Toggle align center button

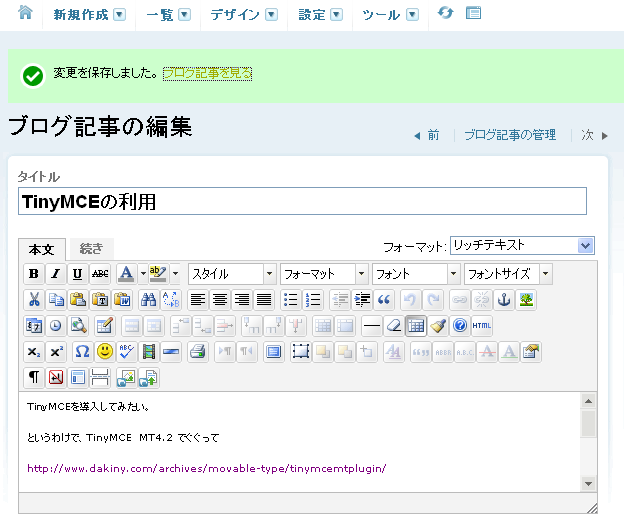(220, 300)
